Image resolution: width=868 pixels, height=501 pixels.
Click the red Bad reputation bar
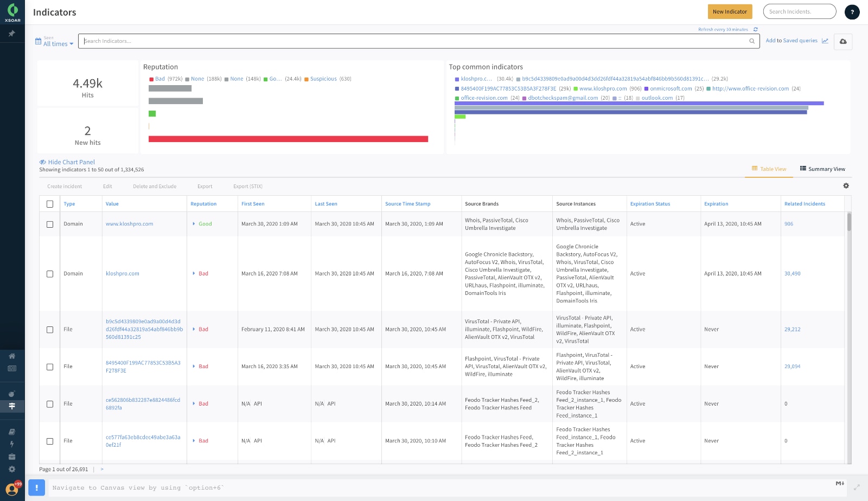[288, 139]
